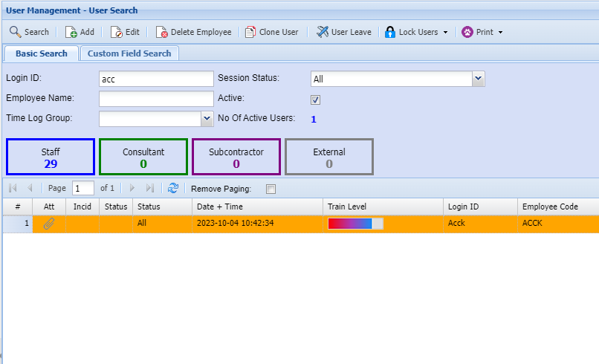The height and width of the screenshot is (364, 599).
Task: Sort by the Employee Code column header
Action: pos(558,207)
